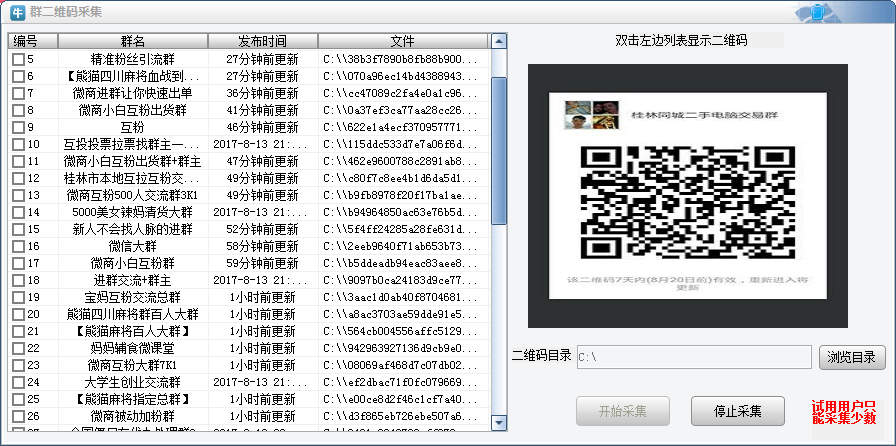Viewport: 896px width, 446px height.
Task: Select 精准粉丝引流群 group name
Action: (x=133, y=59)
